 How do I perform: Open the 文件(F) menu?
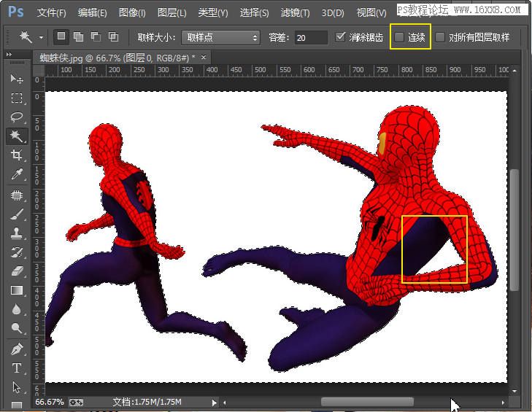[52, 13]
